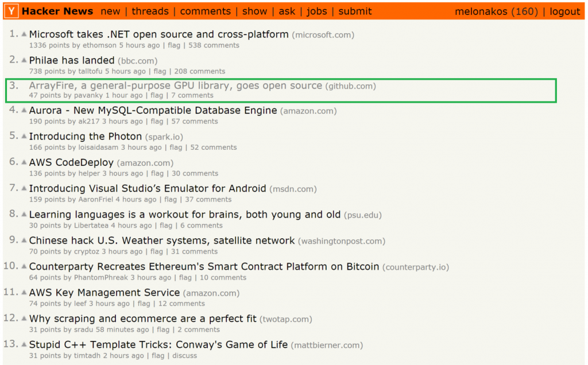Image resolution: width=588 pixels, height=365 pixels.
Task: Go to Hacker News home title
Action: [x=57, y=11]
